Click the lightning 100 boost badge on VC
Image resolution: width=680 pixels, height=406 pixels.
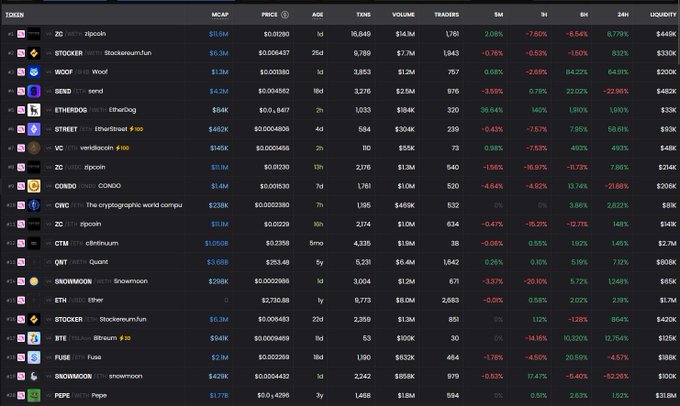coord(122,148)
